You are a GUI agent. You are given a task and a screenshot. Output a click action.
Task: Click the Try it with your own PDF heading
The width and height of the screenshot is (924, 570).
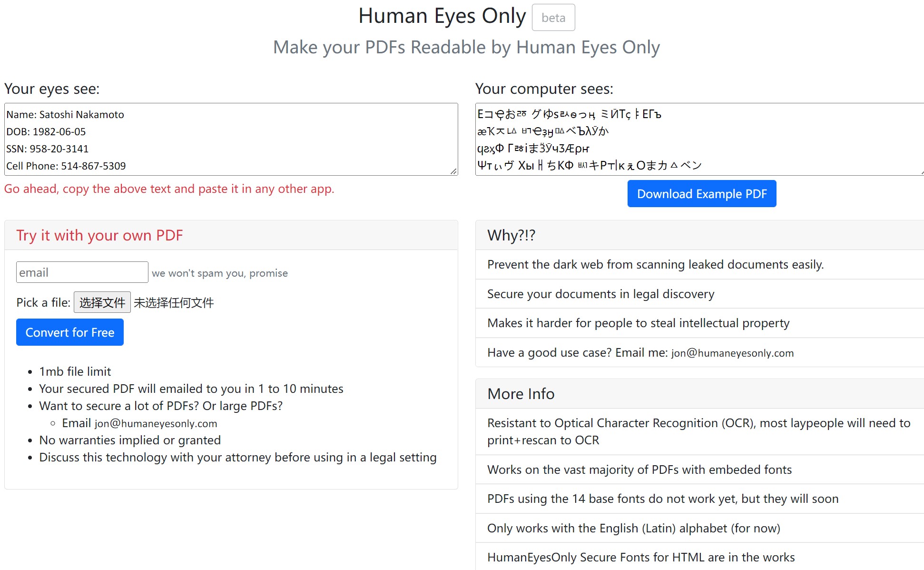pyautogui.click(x=99, y=235)
